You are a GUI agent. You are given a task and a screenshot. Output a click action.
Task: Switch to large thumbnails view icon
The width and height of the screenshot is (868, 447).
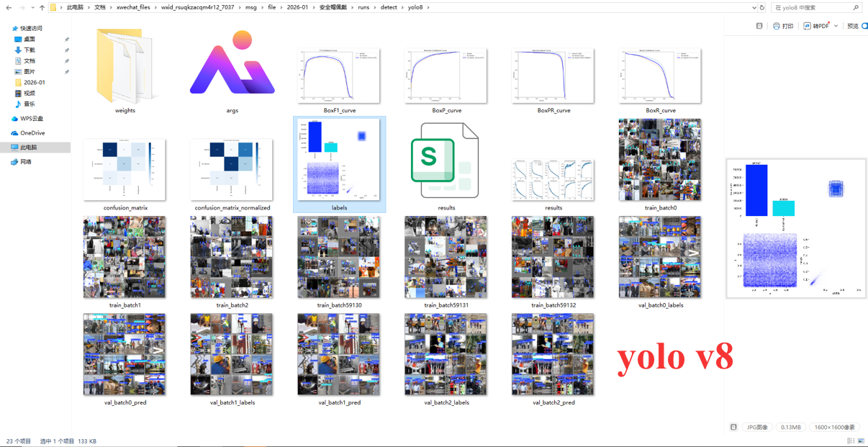(x=862, y=441)
